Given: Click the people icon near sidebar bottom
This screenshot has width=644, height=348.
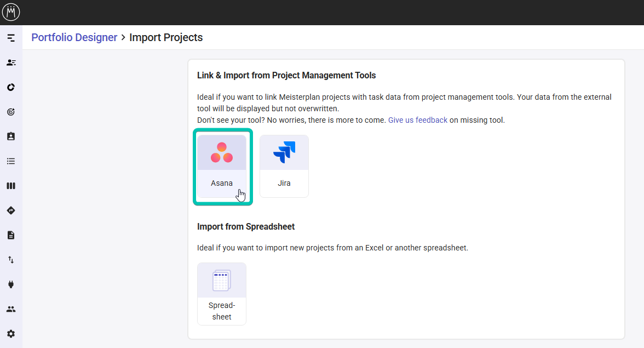Looking at the screenshot, I should [x=11, y=309].
